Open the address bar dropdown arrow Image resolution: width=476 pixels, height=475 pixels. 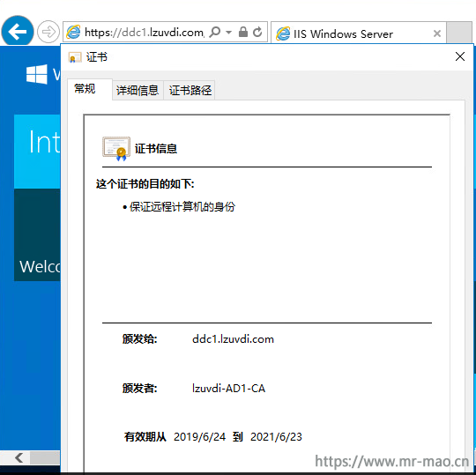click(x=229, y=32)
